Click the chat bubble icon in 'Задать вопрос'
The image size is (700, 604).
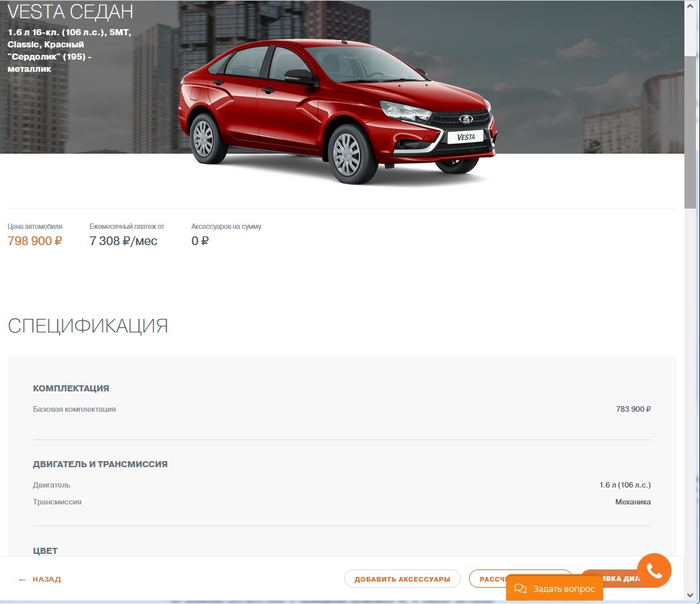tap(520, 589)
